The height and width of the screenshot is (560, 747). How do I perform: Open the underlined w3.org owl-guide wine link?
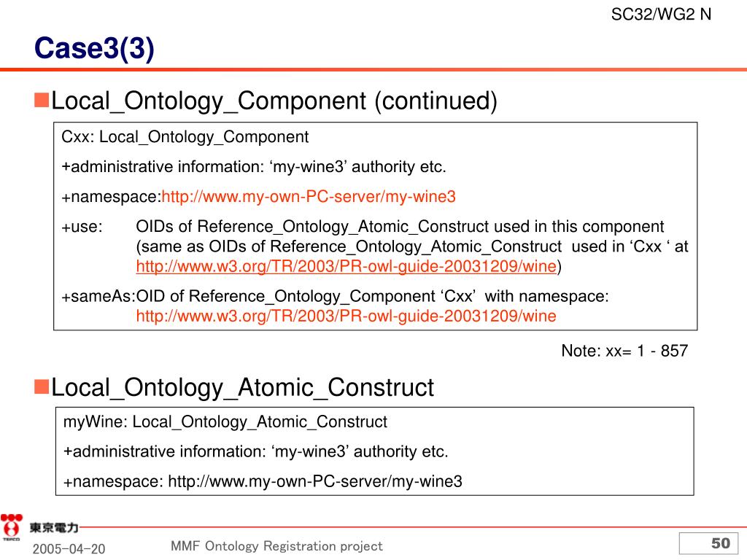pos(347,266)
